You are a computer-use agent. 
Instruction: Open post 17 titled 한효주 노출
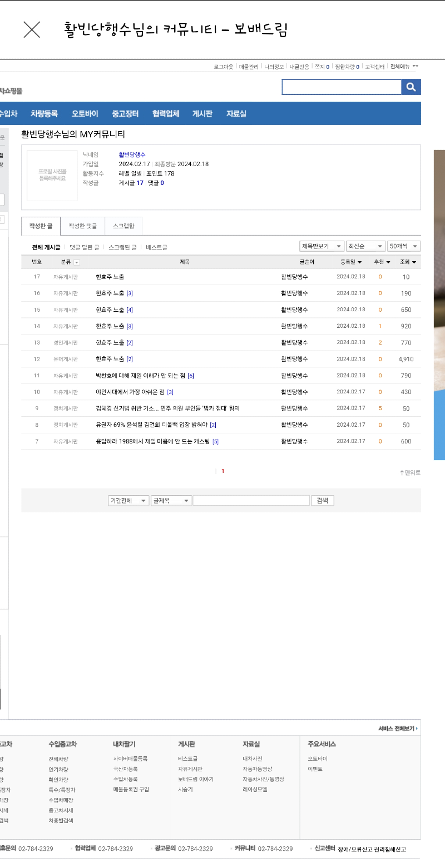(110, 277)
